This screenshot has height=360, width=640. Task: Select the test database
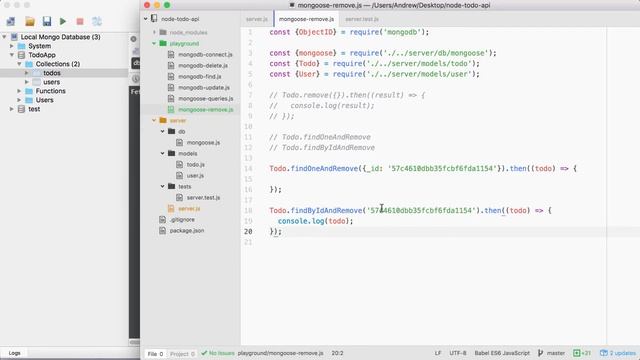coord(34,109)
